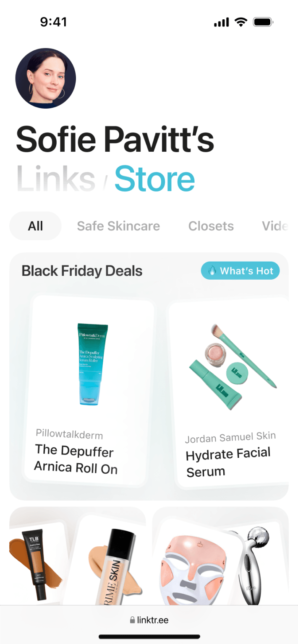This screenshot has height=644, width=298.
Task: Open the Black Friday Deals heading
Action: coord(82,271)
